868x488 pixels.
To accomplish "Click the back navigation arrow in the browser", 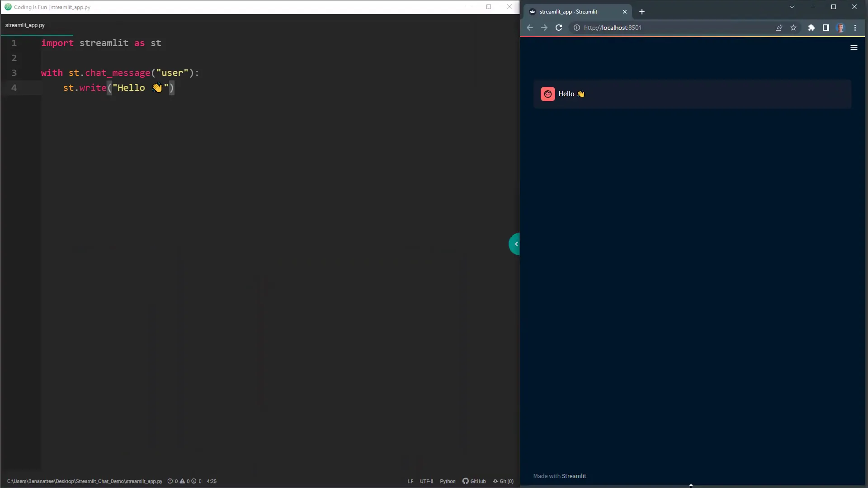I will [529, 28].
